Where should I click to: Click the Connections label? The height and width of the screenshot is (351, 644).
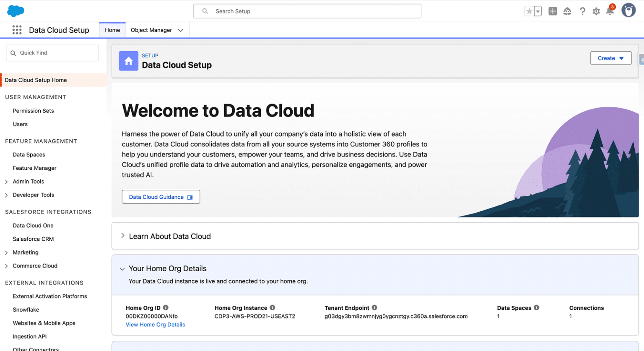pos(587,308)
